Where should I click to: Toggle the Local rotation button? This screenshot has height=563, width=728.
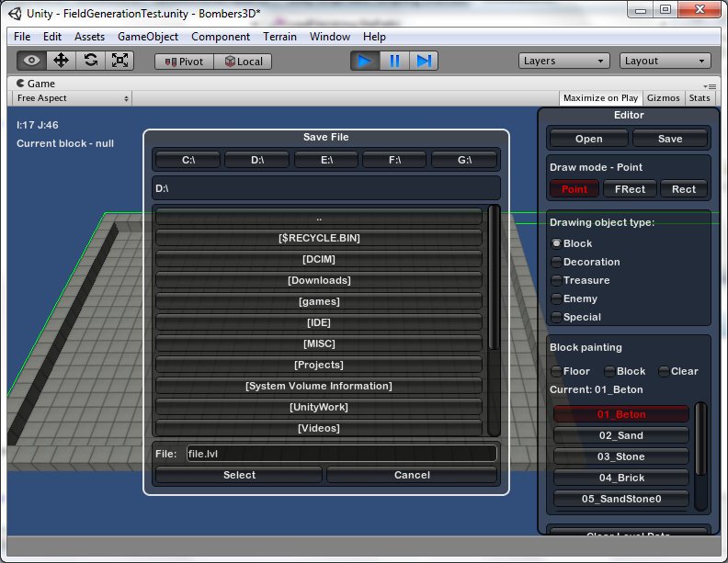click(244, 62)
